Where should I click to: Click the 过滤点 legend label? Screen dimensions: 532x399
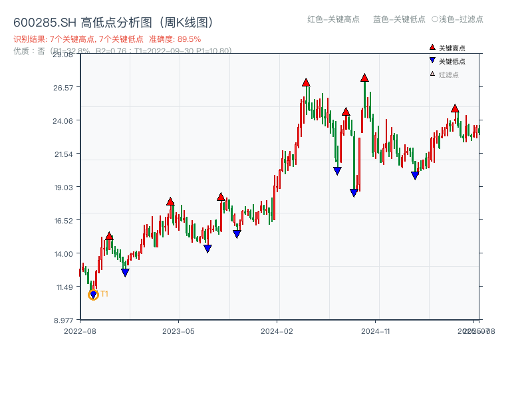coord(448,74)
